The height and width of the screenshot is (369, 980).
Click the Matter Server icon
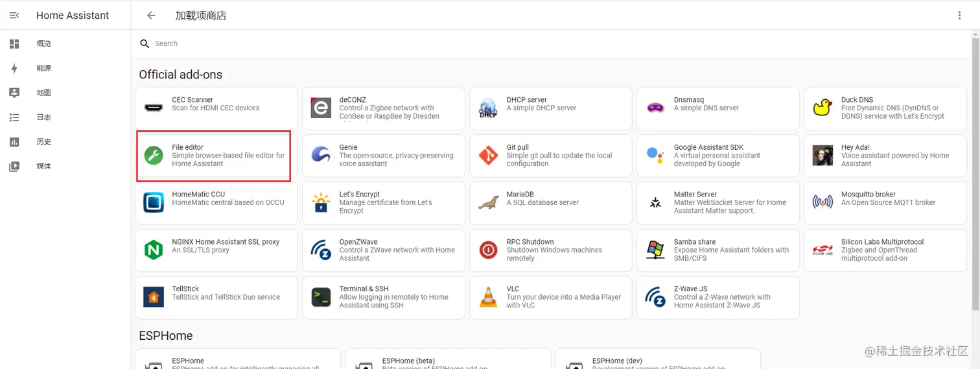click(x=655, y=203)
